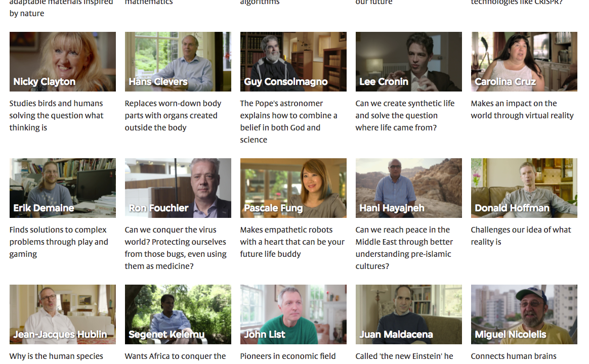Select the John List thumbnail
Image resolution: width=589 pixels, height=364 pixels.
coord(293,314)
